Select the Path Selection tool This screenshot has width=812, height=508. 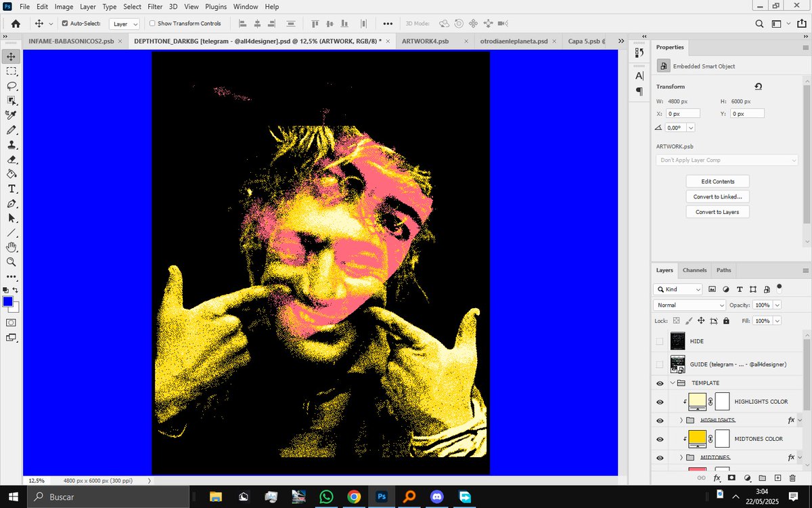pos(12,218)
